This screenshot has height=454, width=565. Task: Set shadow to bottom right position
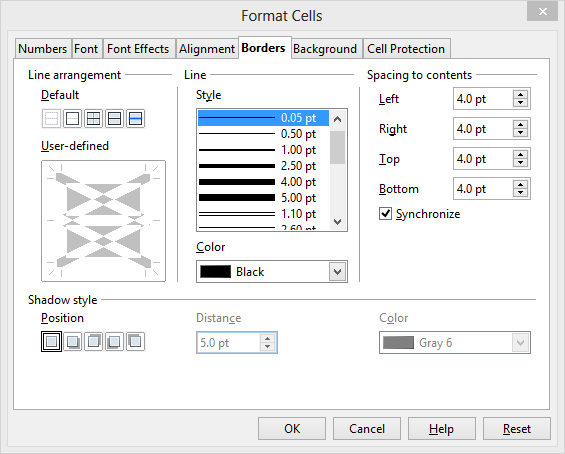click(x=72, y=341)
